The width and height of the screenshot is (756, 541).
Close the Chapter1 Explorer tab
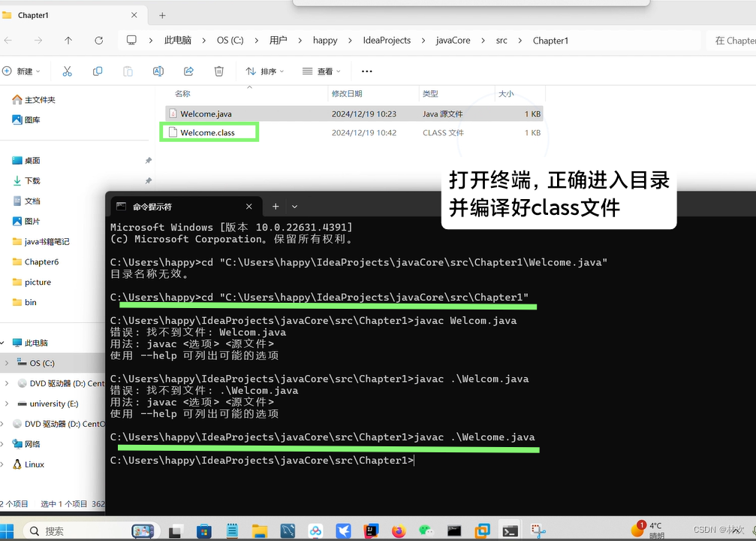tap(134, 15)
